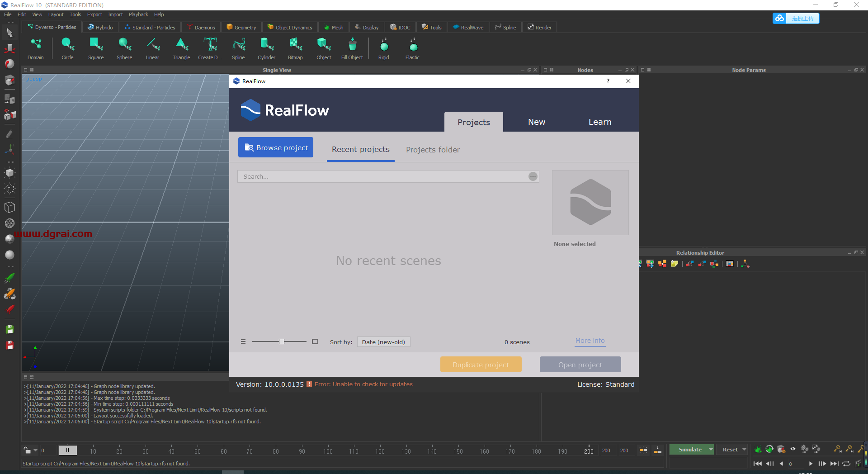Switch to the Object Dynamics shelf tab
The image size is (868, 474).
click(290, 27)
